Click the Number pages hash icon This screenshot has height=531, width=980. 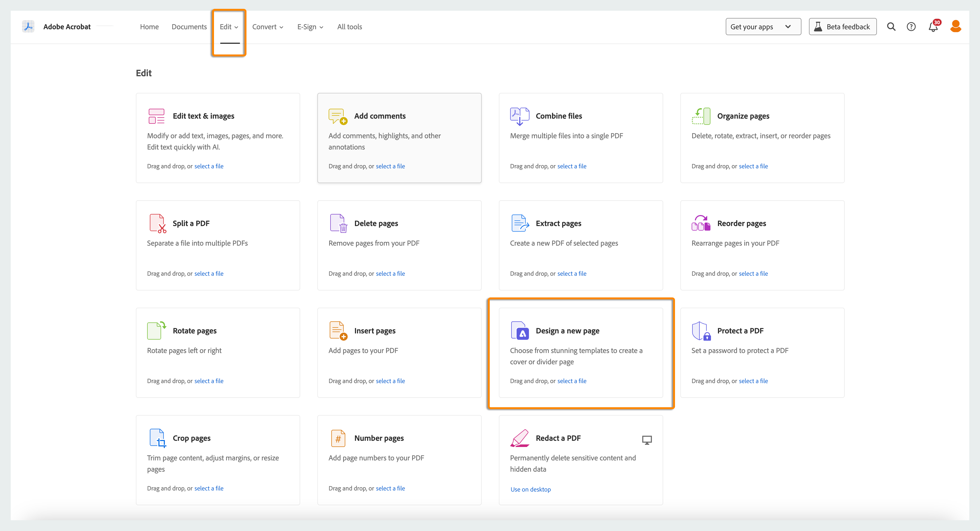click(338, 438)
